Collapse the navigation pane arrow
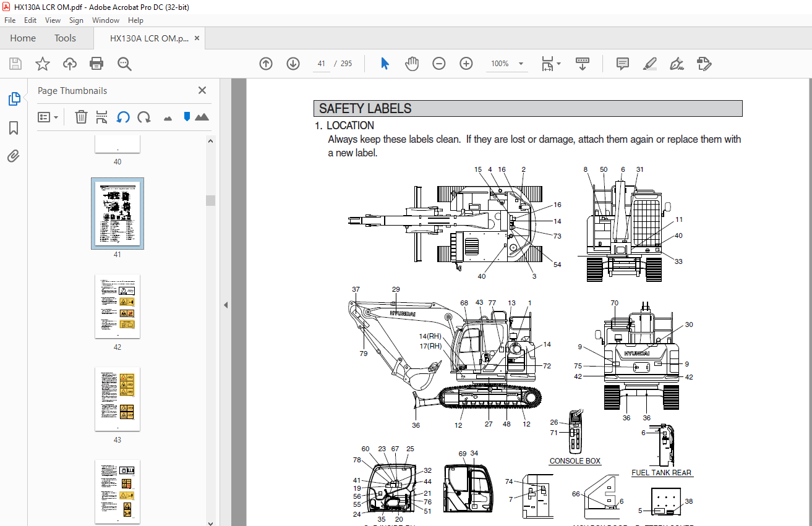Image resolution: width=812 pixels, height=526 pixels. (x=226, y=305)
